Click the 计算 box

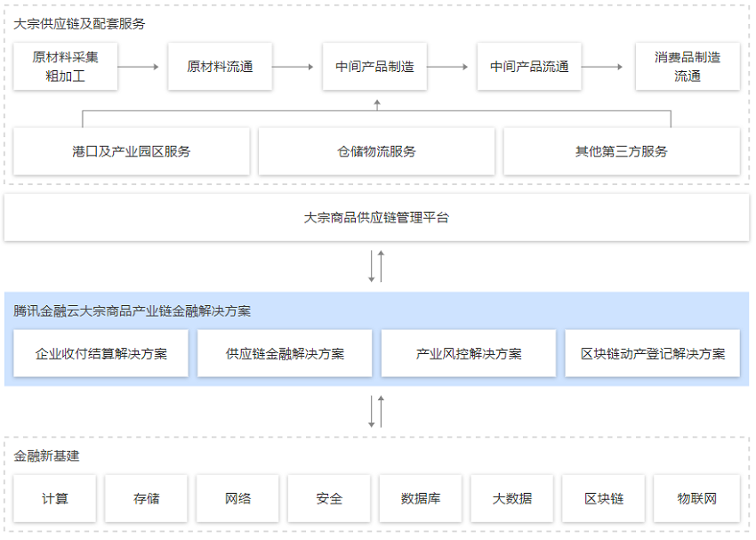click(55, 499)
